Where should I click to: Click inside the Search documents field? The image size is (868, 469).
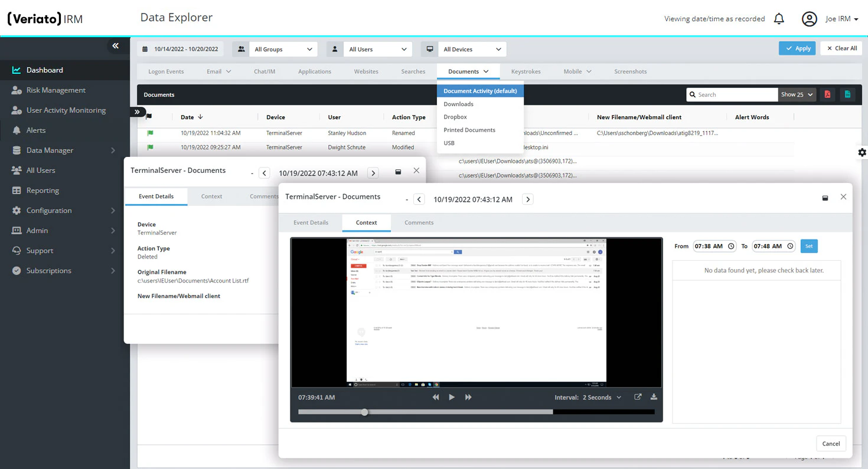pyautogui.click(x=735, y=94)
